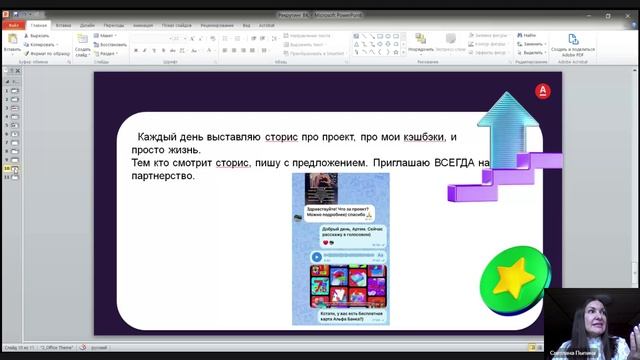Select the rectangle shape in gallery
640x360 pixels.
380,36
